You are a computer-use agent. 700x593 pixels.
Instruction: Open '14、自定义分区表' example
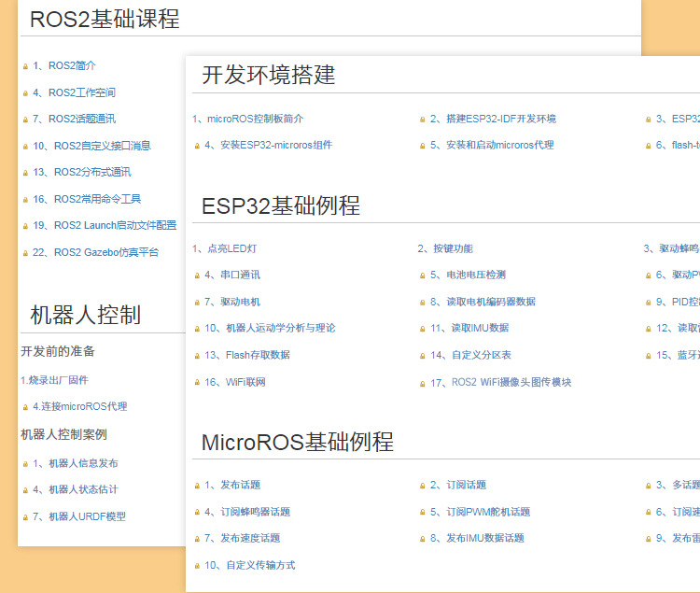pyautogui.click(x=470, y=355)
